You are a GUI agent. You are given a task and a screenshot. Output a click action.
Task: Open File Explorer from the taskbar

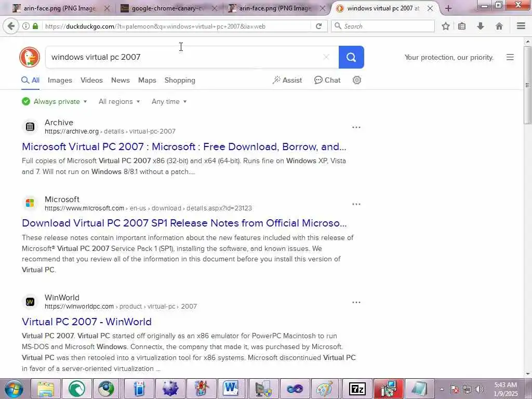pos(46,389)
